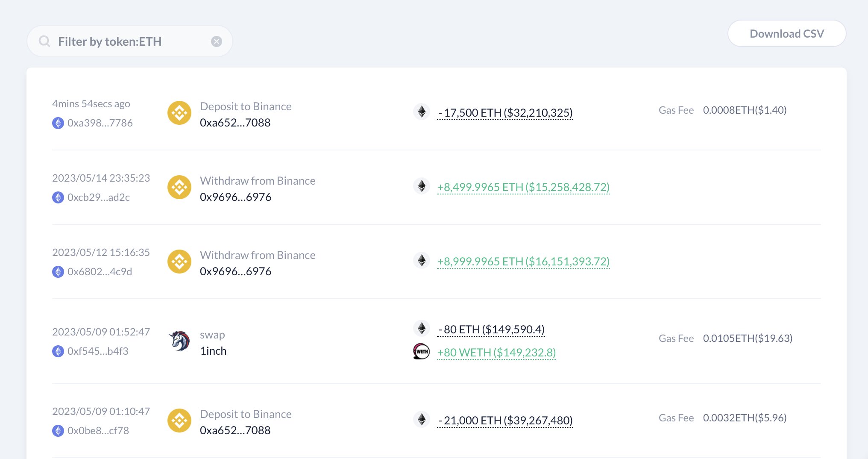868x459 pixels.
Task: Open transaction hash 0x0be8...cf78
Action: [98, 431]
